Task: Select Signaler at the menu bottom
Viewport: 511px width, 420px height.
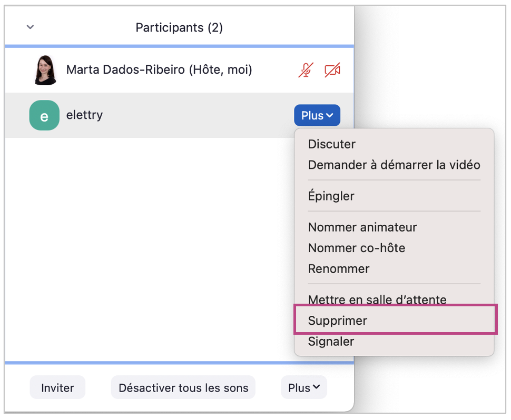Action: [331, 341]
